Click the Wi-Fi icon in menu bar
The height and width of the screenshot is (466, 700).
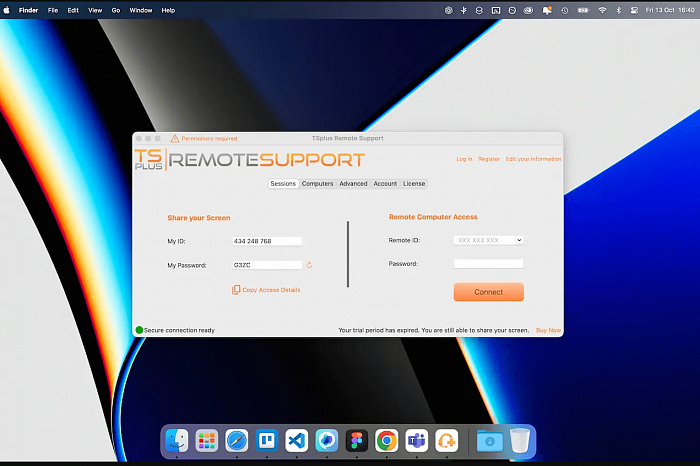[x=602, y=10]
